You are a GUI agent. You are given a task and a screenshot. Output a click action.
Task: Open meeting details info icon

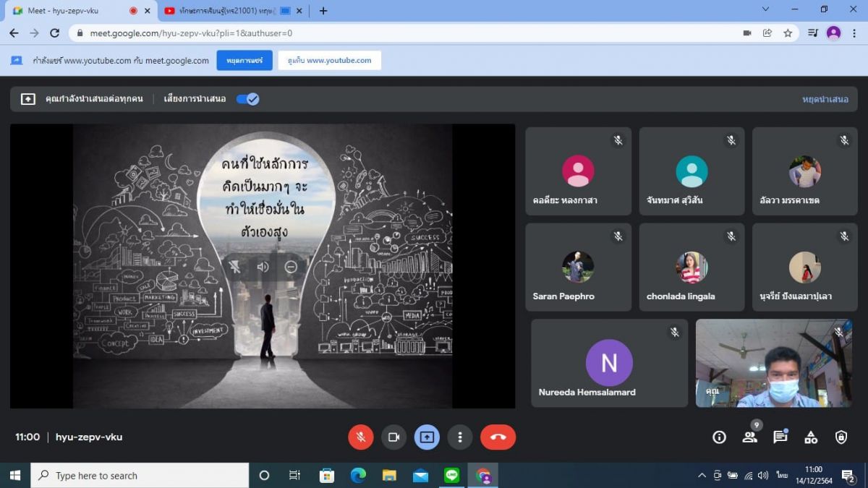(719, 437)
